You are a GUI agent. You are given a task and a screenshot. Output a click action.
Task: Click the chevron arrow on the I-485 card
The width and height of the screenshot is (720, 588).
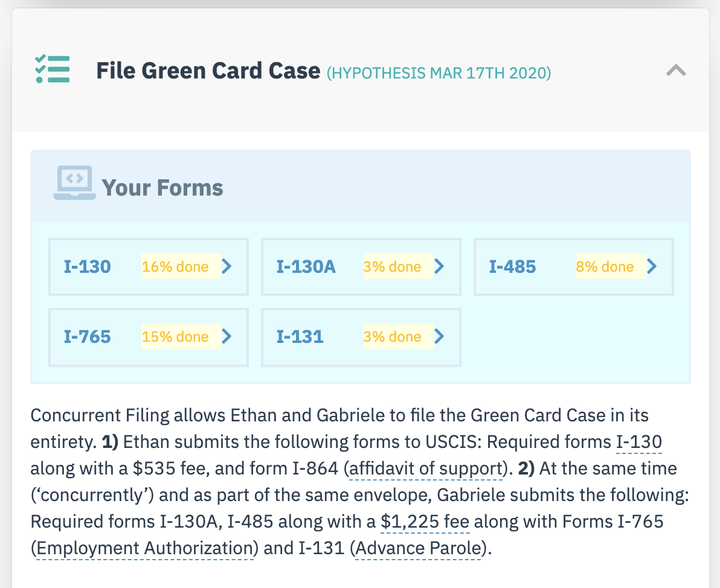click(652, 266)
